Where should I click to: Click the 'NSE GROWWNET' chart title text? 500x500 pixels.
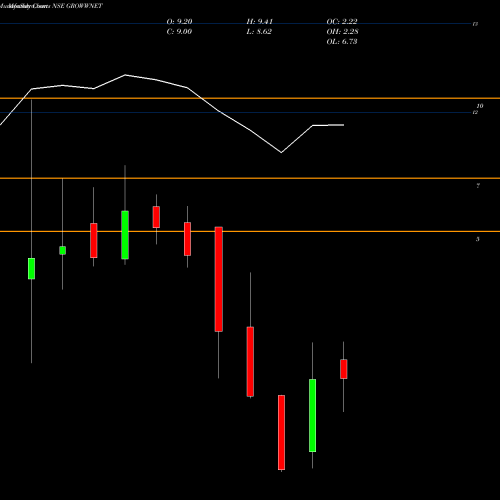[x=77, y=6]
